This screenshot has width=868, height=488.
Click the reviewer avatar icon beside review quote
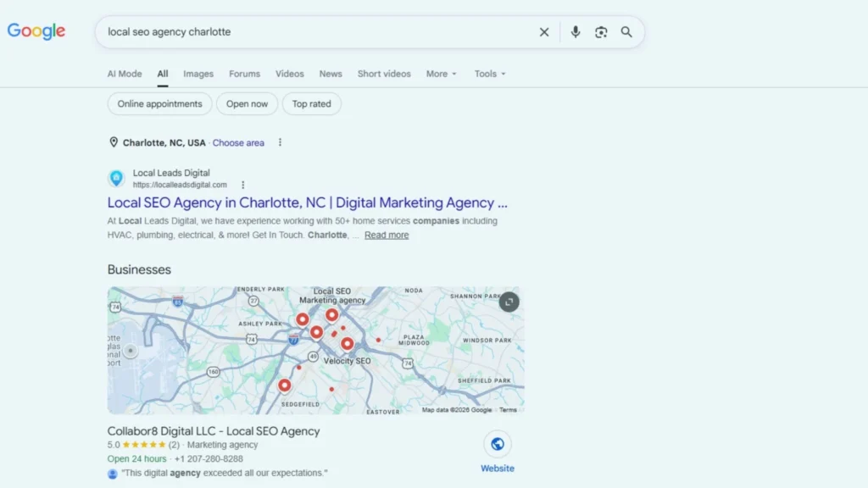click(113, 474)
